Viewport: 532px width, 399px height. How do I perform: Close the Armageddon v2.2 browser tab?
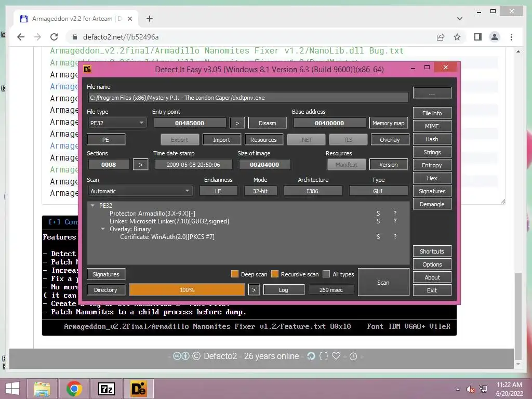pos(130,19)
